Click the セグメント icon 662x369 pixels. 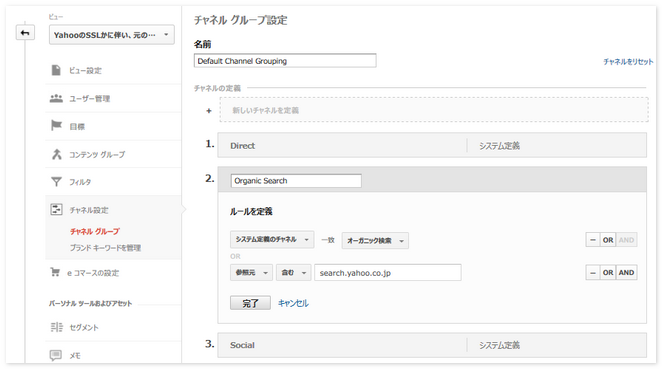(x=57, y=327)
